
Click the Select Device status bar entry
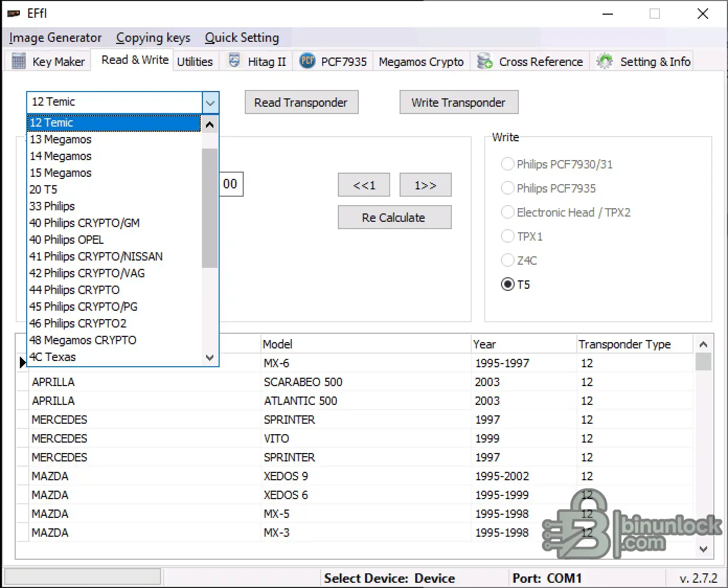tap(390, 578)
